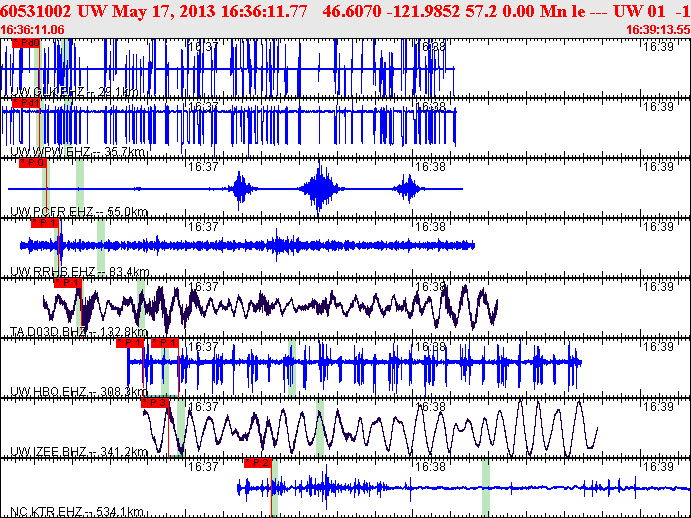Screen dimensions: 691x518
Task: Click the 16:39 time label on KTR trace
Action: coord(658,466)
